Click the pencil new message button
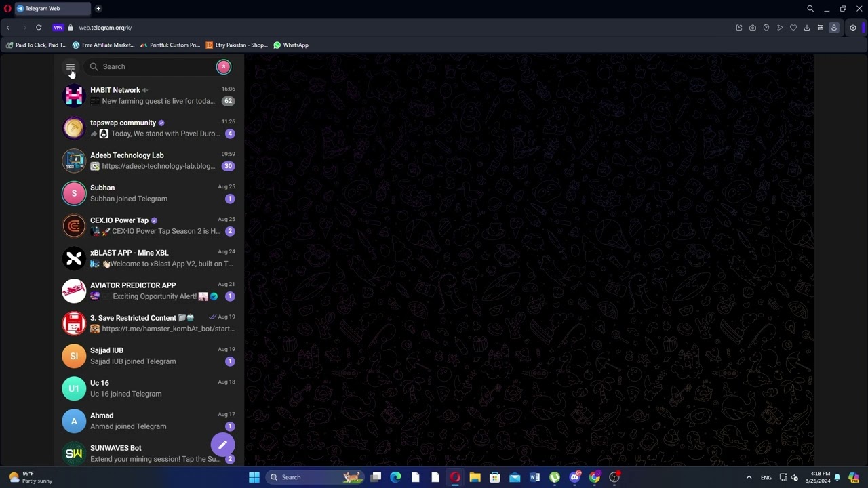This screenshot has width=868, height=488. pos(222,445)
